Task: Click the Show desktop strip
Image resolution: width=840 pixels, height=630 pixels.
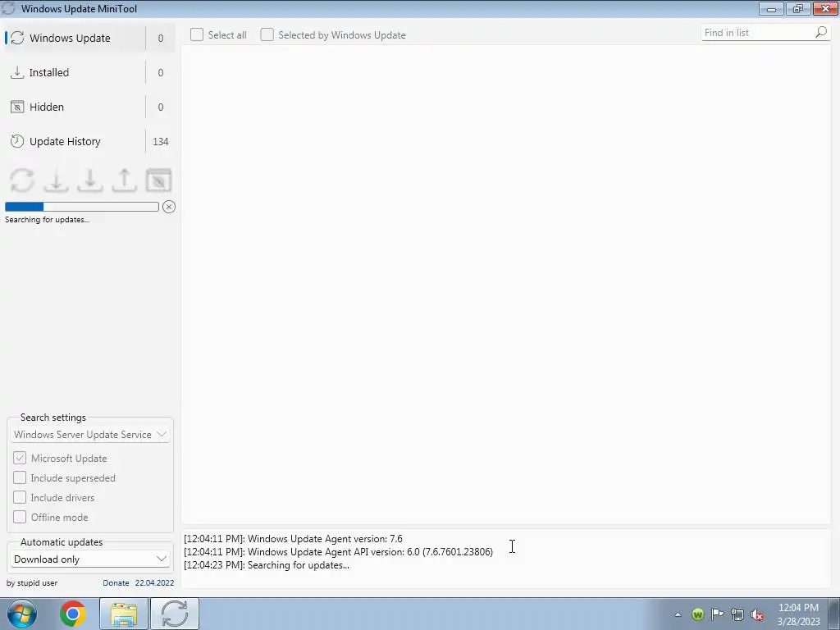Action: (834, 614)
